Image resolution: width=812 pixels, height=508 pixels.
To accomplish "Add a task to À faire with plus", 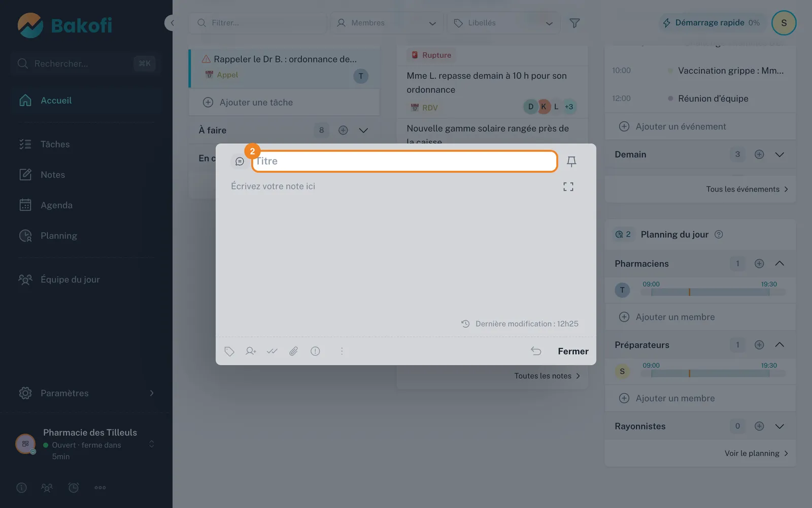I will tap(343, 130).
